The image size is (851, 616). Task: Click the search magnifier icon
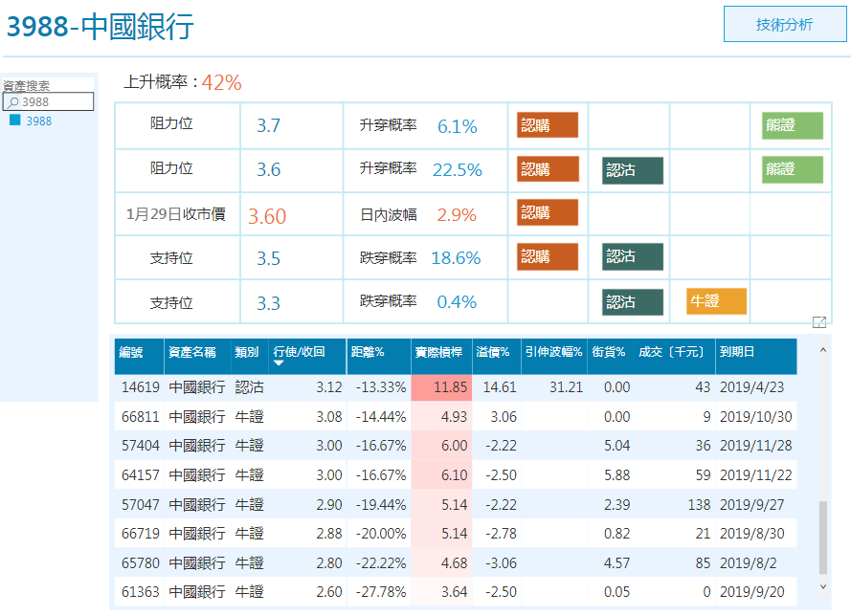pyautogui.click(x=13, y=102)
